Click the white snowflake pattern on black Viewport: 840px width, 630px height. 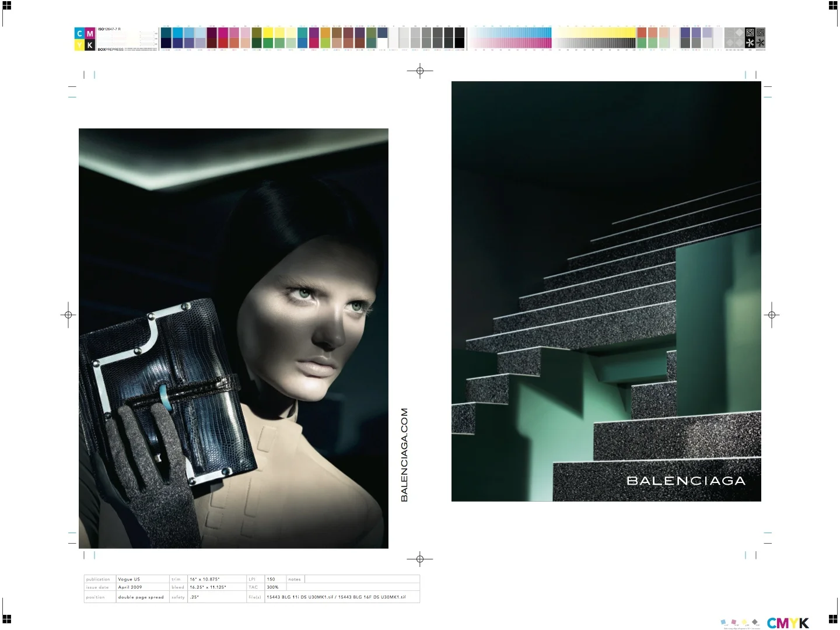click(x=750, y=43)
